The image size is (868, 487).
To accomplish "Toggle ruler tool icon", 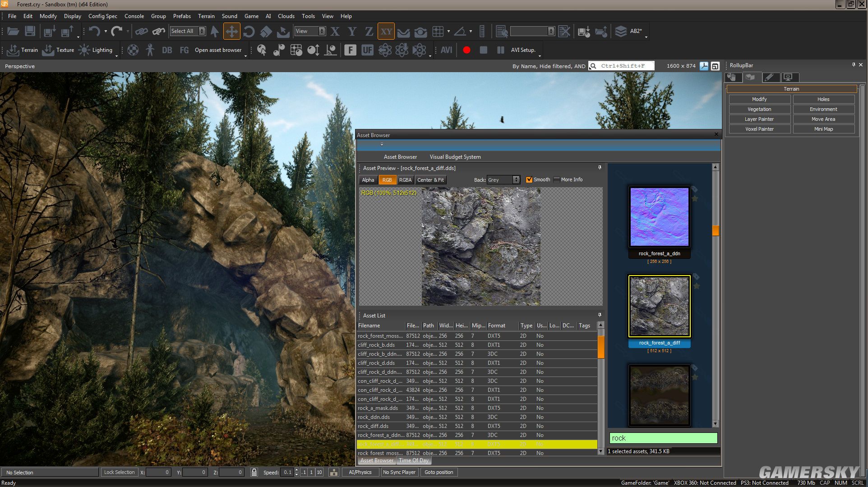I will (x=482, y=31).
